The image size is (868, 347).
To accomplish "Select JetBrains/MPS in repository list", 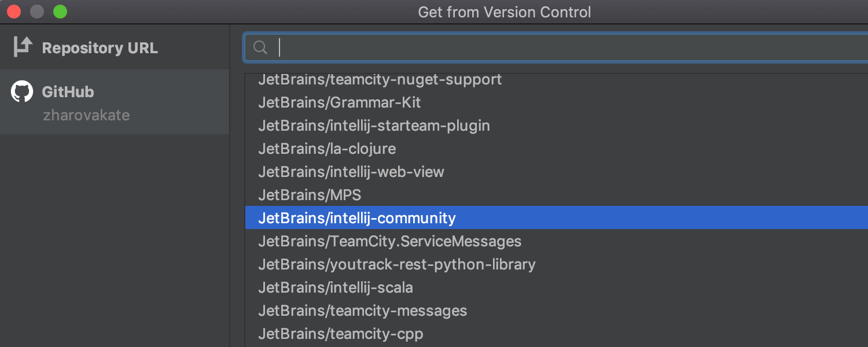I will tap(310, 195).
